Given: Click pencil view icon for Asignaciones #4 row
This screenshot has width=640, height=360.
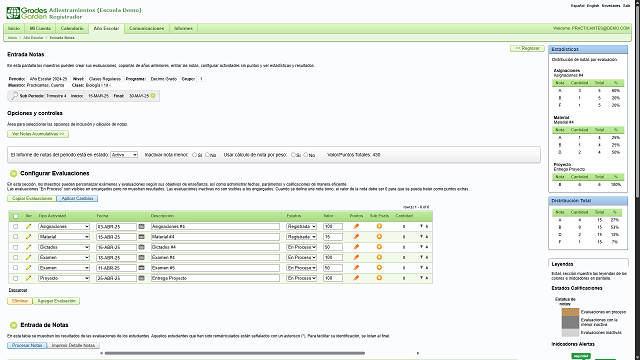Looking at the screenshot, I should (x=28, y=227).
